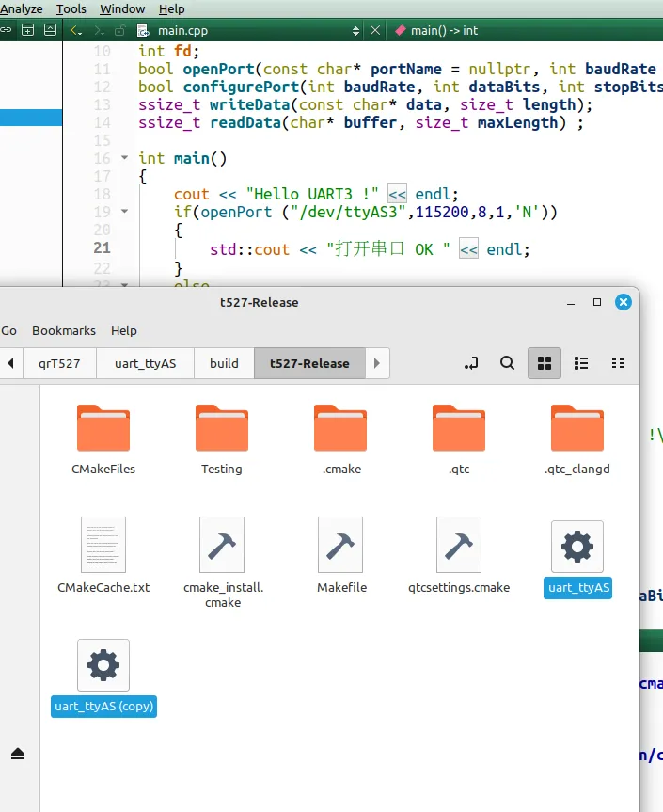
Task: Go back in editor navigation history
Action: click(76, 30)
